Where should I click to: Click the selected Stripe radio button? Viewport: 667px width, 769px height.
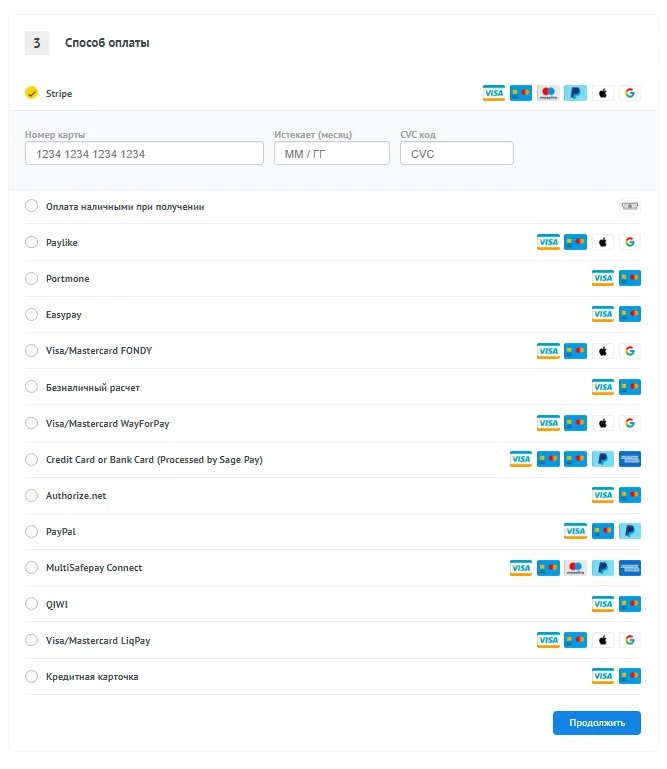tap(31, 93)
